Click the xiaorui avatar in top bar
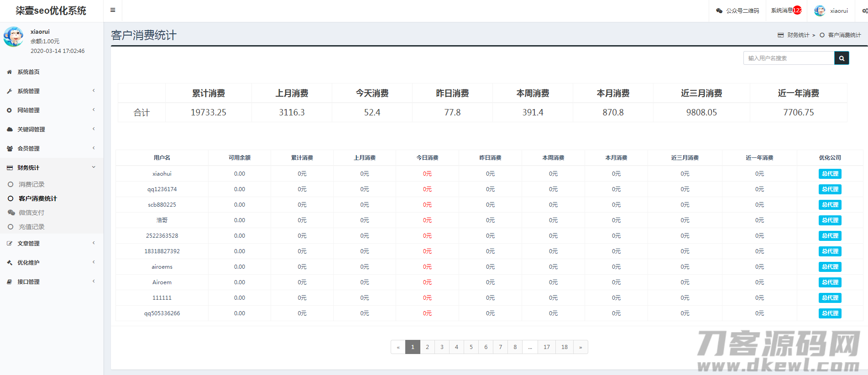Screen dimensions: 868x375 820,10
